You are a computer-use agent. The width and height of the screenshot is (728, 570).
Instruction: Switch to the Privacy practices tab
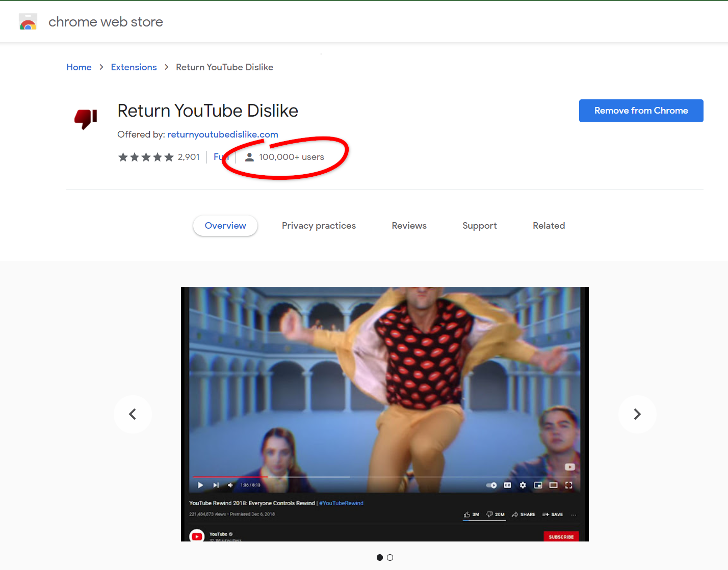pos(319,226)
